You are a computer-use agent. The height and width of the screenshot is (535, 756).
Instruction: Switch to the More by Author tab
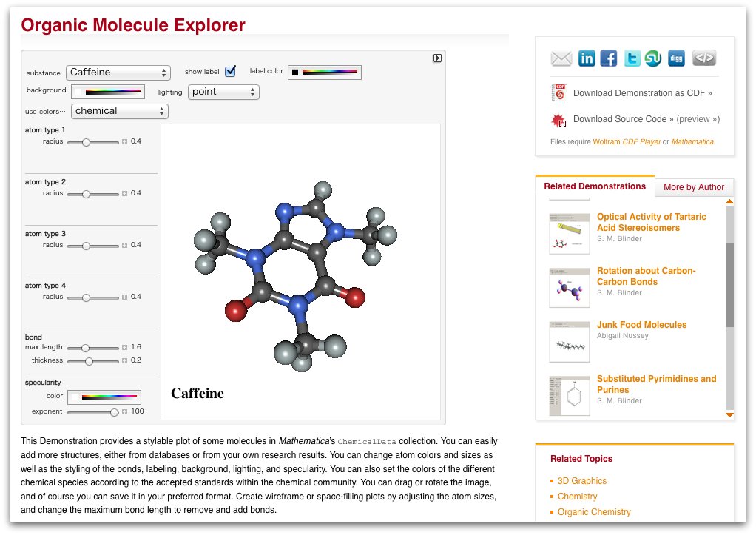point(694,187)
